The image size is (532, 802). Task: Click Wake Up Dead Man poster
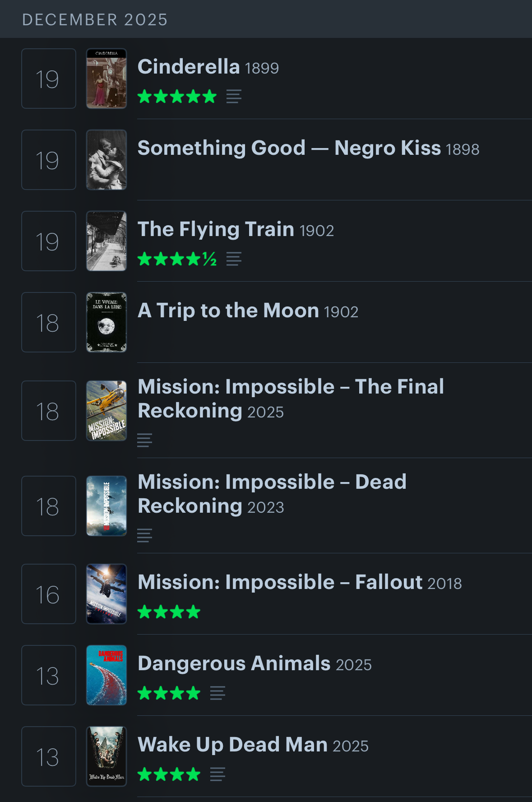coord(106,756)
